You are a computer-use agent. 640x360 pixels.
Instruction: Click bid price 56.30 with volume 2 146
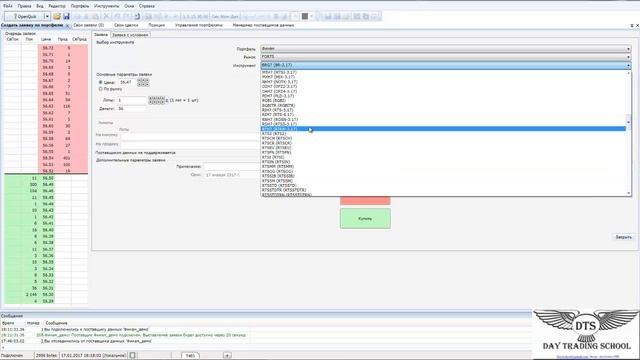(48, 295)
